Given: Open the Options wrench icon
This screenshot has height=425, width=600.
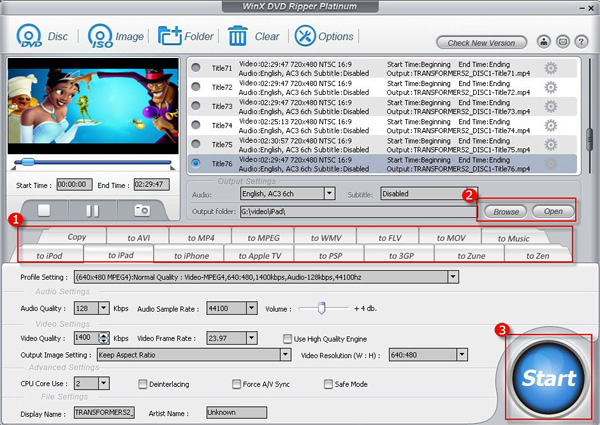Looking at the screenshot, I should pos(305,36).
